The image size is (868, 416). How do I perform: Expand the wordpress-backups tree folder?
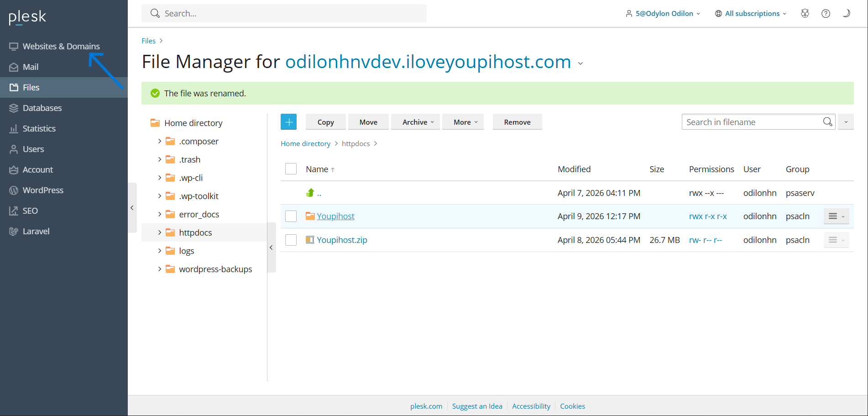(x=159, y=269)
